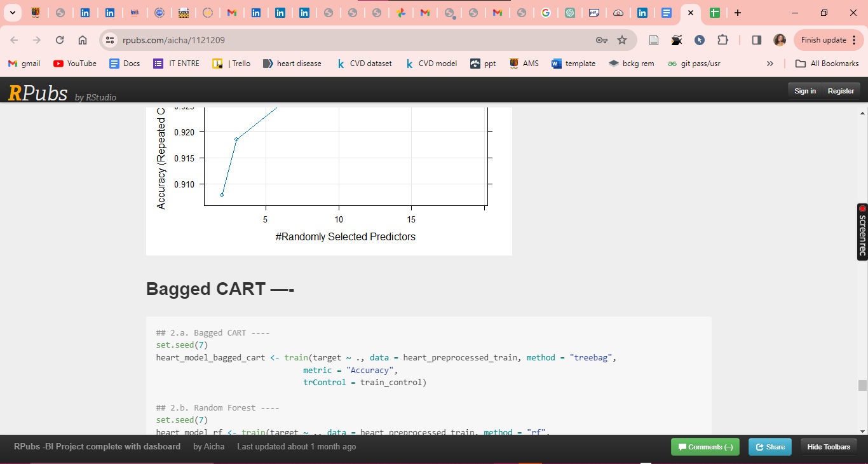Image resolution: width=868 pixels, height=464 pixels.
Task: Click the Sign in button
Action: [x=804, y=91]
